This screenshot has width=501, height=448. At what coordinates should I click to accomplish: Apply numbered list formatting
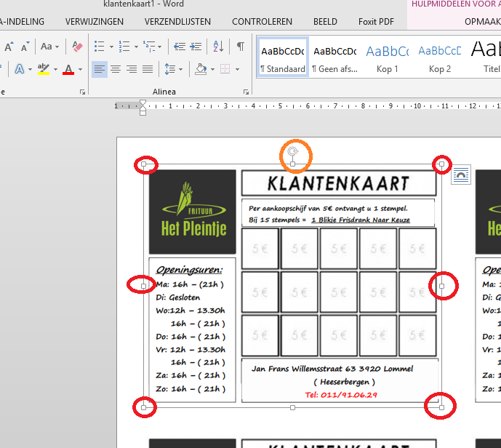coord(124,47)
